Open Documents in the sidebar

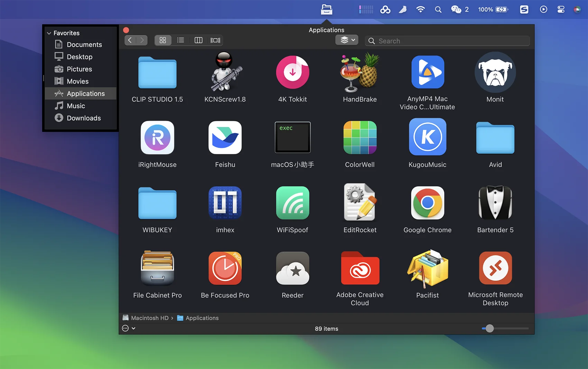pyautogui.click(x=81, y=45)
